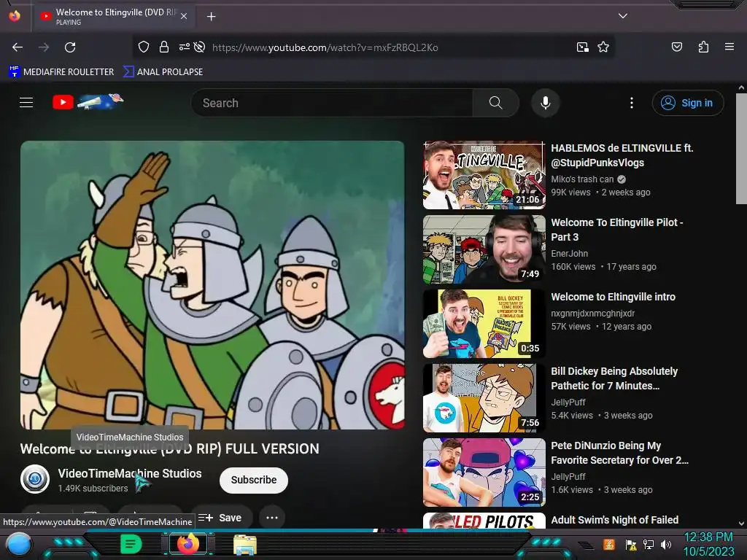The image size is (747, 560).
Task: Subscribe to VideoTimeMachine Studios
Action: (x=253, y=480)
